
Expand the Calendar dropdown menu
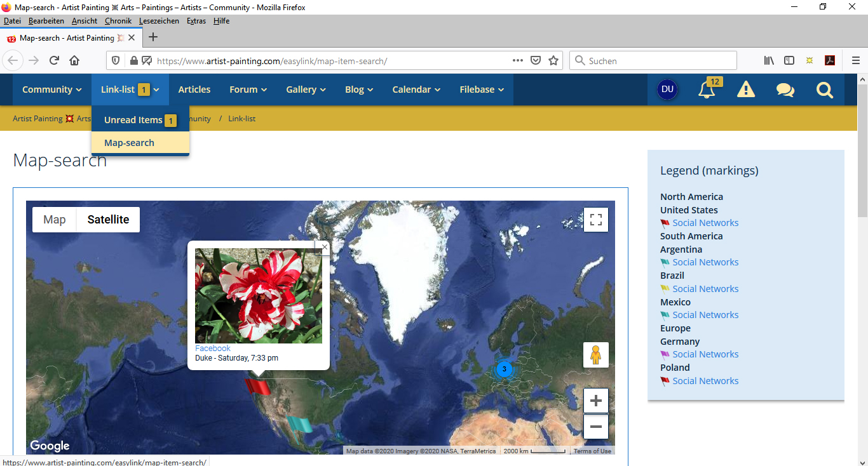tap(416, 90)
